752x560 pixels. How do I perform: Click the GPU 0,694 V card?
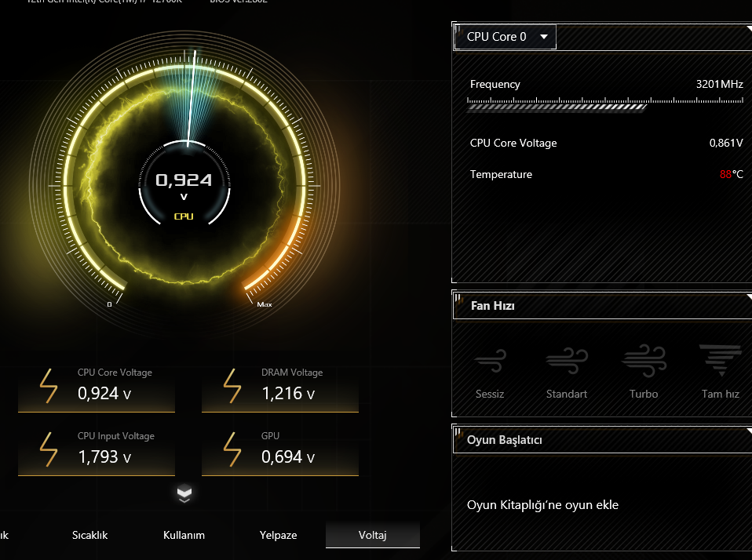(280, 453)
